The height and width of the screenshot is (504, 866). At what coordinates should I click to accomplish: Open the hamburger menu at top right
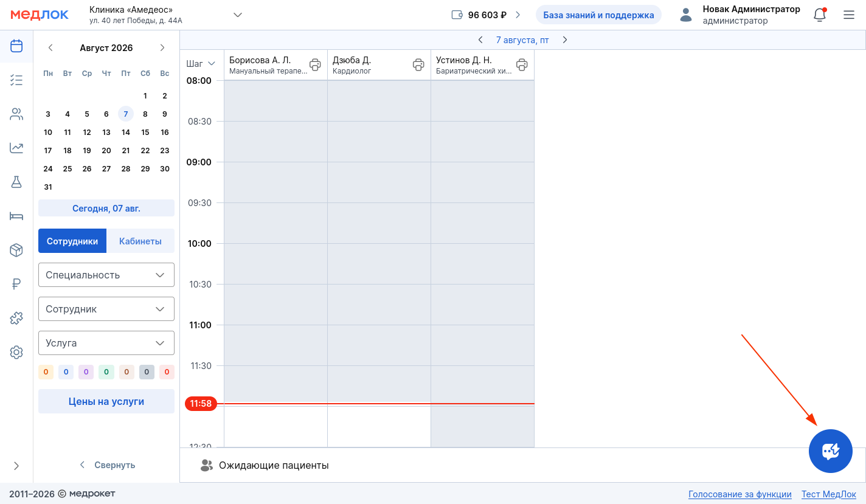point(849,15)
